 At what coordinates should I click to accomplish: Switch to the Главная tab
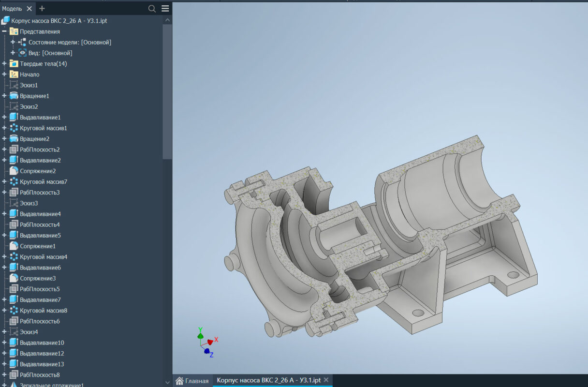click(192, 381)
